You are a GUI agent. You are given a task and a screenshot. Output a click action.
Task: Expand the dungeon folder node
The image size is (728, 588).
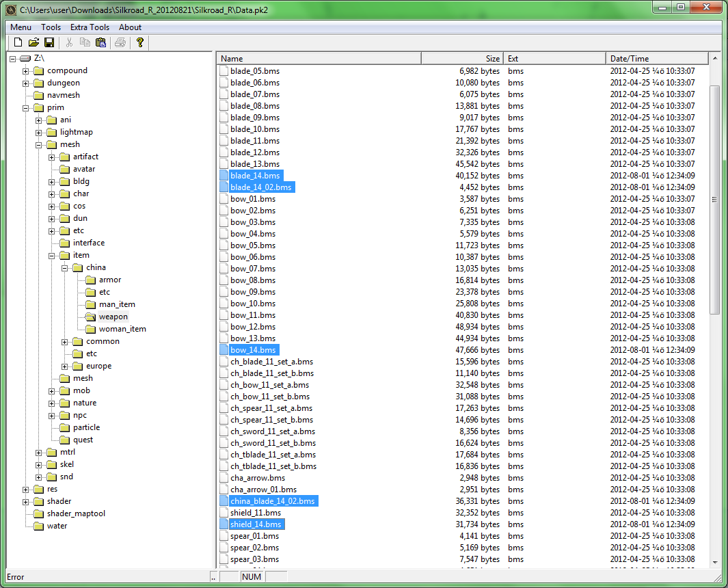point(25,83)
